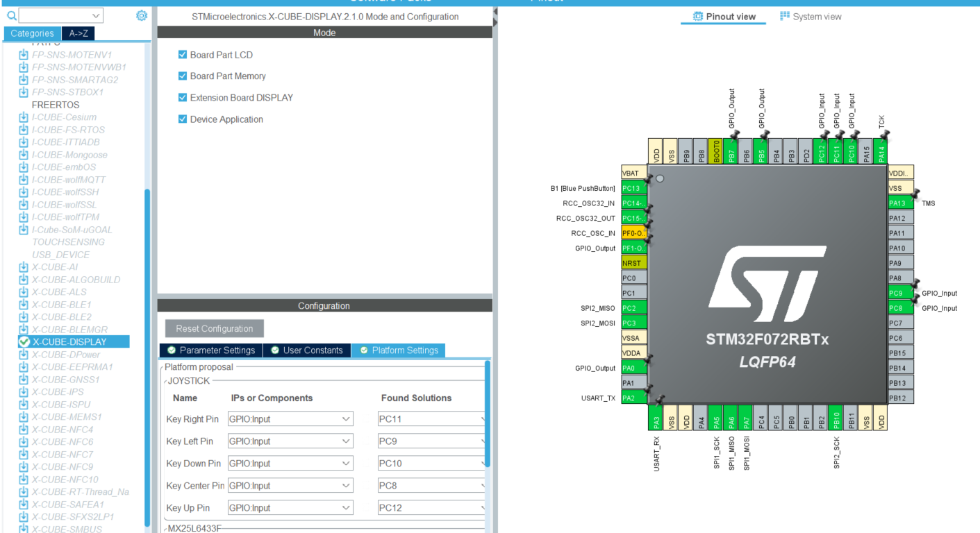Disable the Board Part LCD checkbox
This screenshot has height=533, width=980.
[x=182, y=54]
